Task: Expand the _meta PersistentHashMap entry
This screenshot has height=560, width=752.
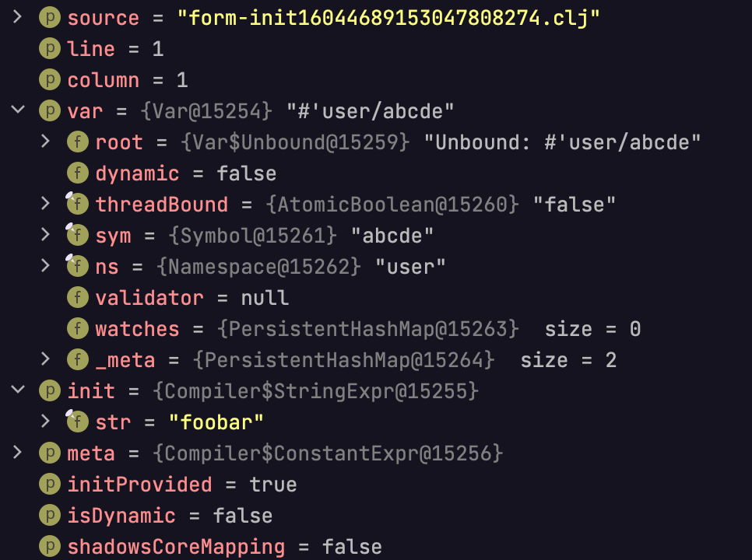Action: pos(46,359)
